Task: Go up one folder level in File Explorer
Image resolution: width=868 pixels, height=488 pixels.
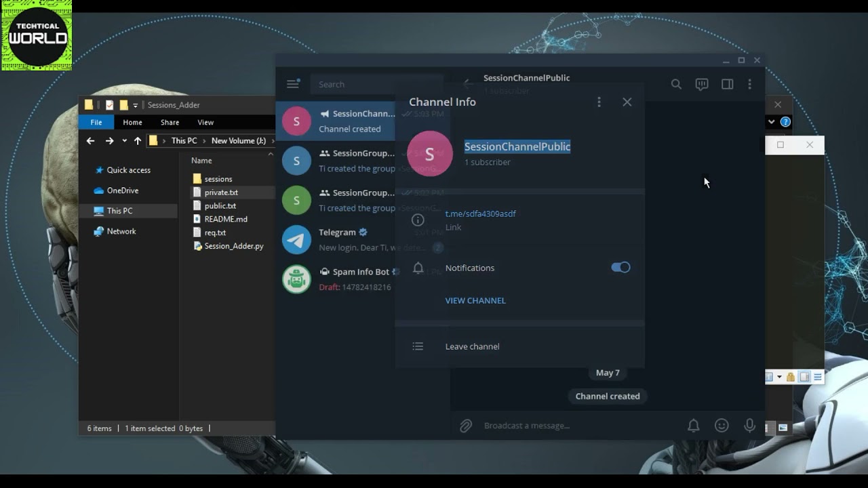Action: pos(138,141)
